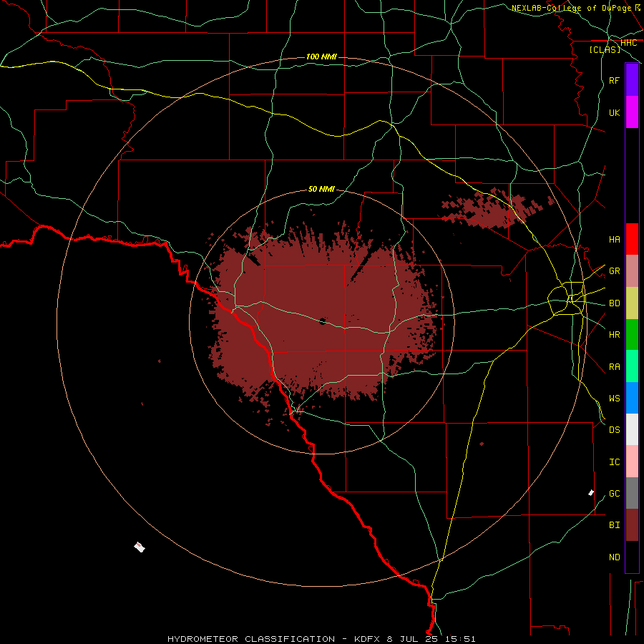The image size is (644, 644).
Task: Select the dark green HR legend swatch
Action: (x=632, y=335)
